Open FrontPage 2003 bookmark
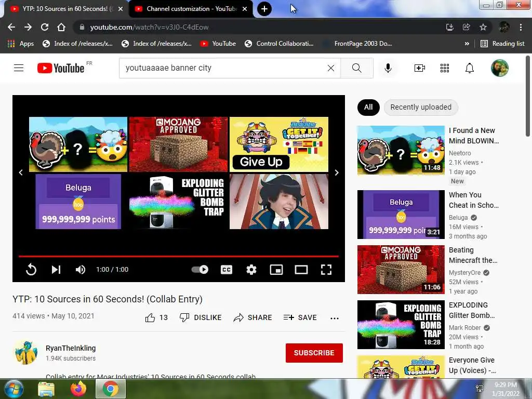This screenshot has height=399, width=532. click(357, 44)
